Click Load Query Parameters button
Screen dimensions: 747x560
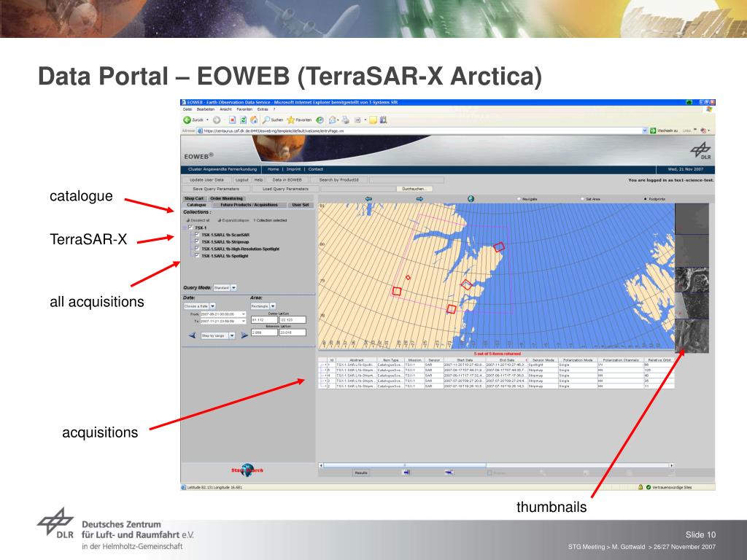285,189
